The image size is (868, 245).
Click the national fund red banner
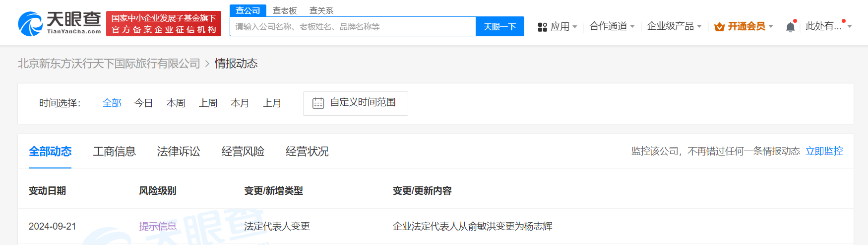click(164, 24)
